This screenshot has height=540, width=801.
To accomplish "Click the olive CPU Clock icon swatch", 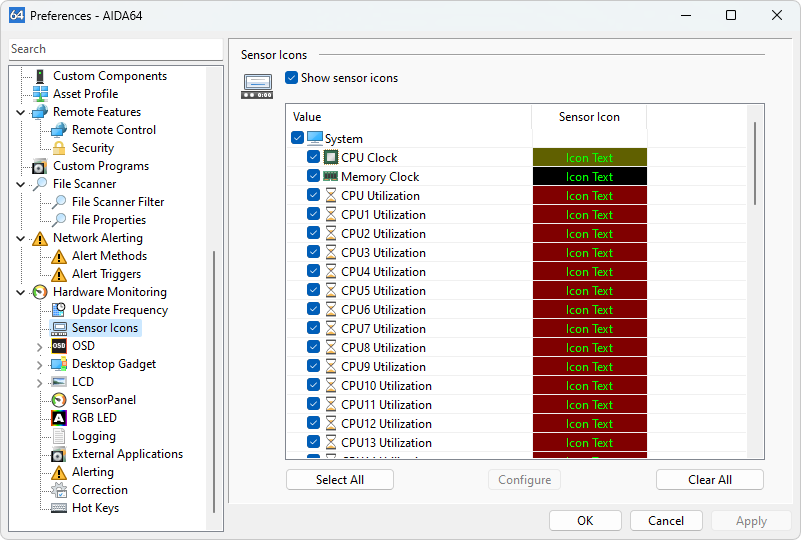I will 589,158.
